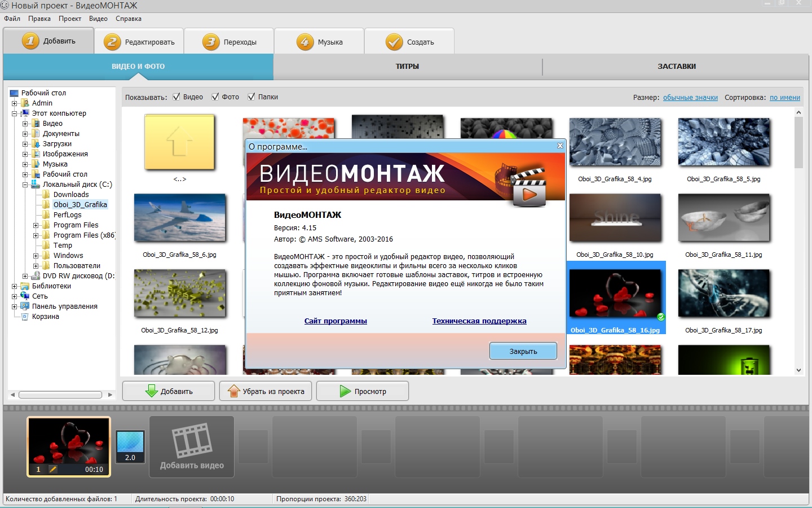Open the Переходы step tab
This screenshot has width=812, height=508.
(x=229, y=41)
